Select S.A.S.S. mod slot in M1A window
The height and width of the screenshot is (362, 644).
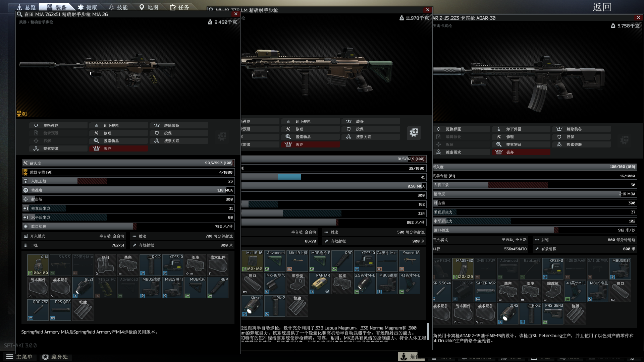(x=60, y=265)
